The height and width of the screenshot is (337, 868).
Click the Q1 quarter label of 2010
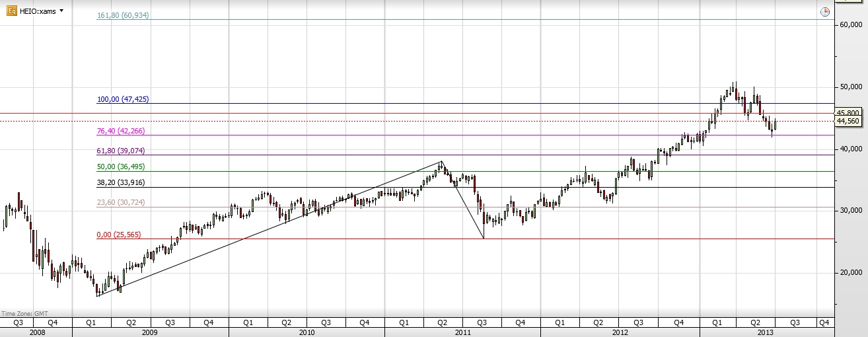[248, 322]
